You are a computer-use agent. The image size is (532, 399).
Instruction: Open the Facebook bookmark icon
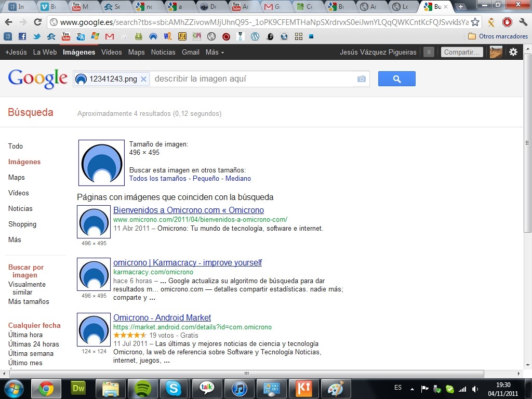[21, 36]
